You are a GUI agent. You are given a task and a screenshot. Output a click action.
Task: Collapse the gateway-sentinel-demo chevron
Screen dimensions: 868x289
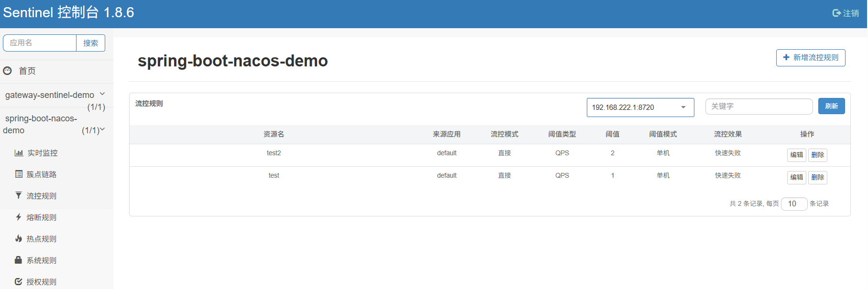(102, 94)
